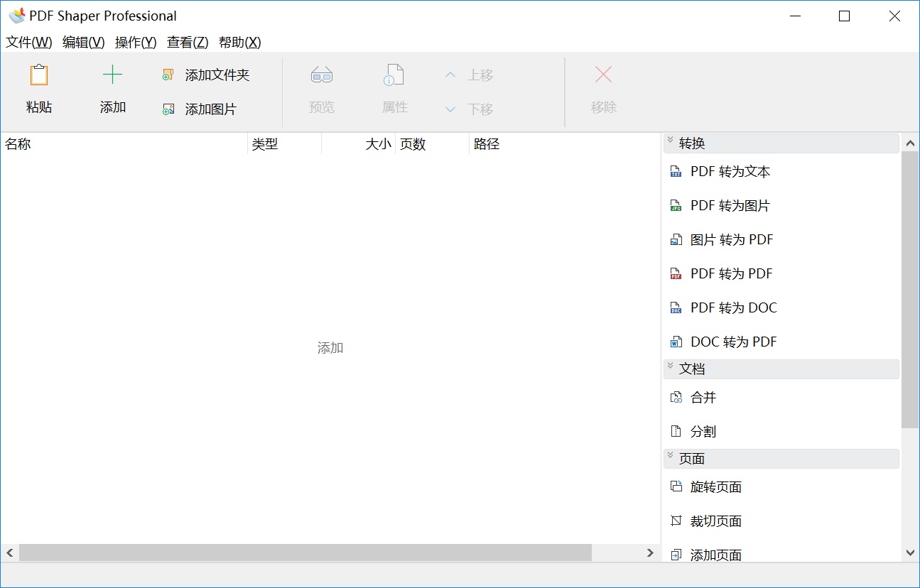This screenshot has width=920, height=588.
Task: Click the right panel scroll up arrow
Action: click(x=910, y=143)
